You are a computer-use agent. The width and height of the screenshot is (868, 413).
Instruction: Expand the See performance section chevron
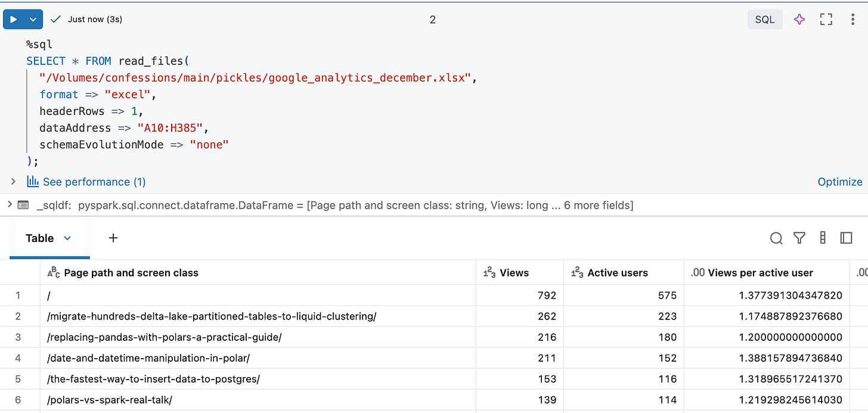pos(13,181)
